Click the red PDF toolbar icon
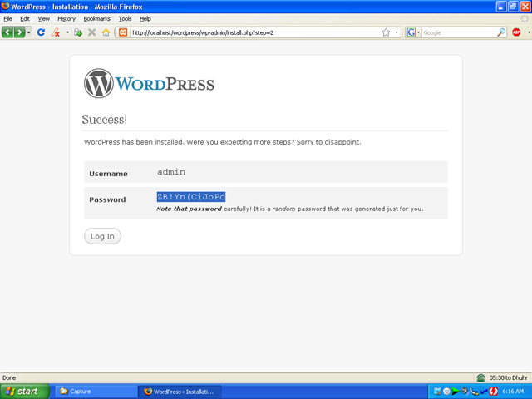Image resolution: width=532 pixels, height=399 pixels. pos(56,32)
